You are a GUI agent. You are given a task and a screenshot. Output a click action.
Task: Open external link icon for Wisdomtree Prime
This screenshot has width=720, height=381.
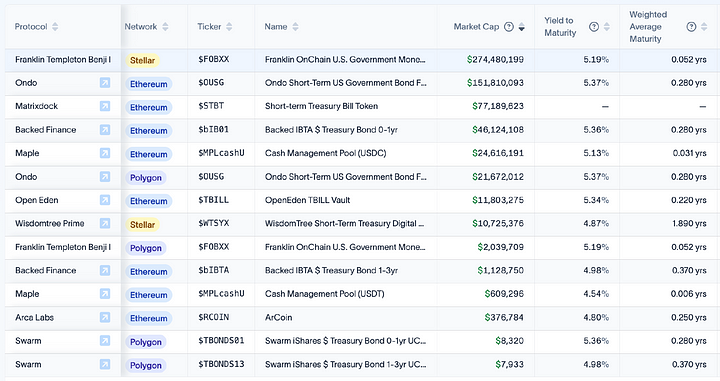click(x=105, y=224)
